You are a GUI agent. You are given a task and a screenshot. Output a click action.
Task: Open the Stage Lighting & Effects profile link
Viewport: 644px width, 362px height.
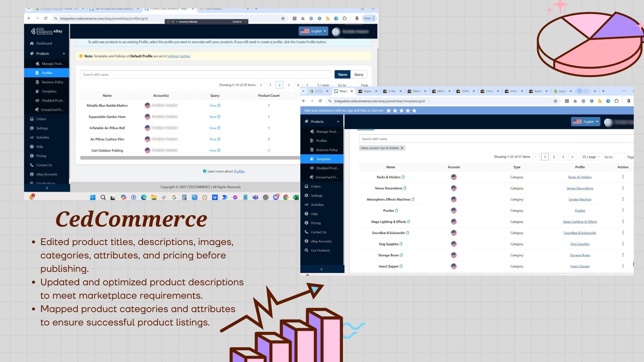point(580,222)
